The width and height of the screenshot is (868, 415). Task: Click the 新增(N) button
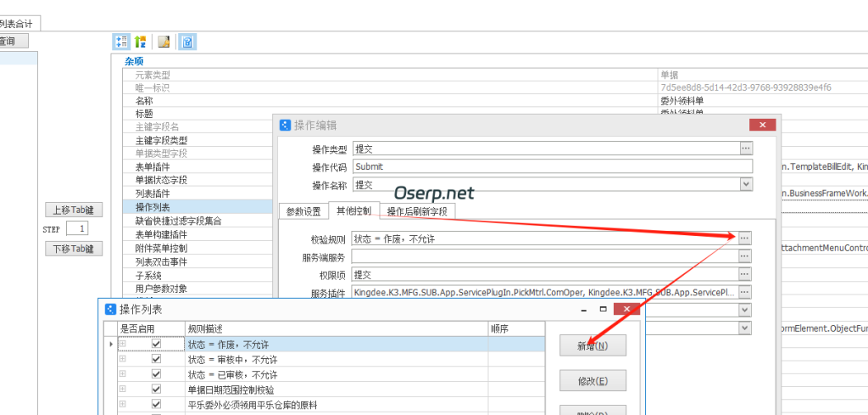click(x=581, y=345)
